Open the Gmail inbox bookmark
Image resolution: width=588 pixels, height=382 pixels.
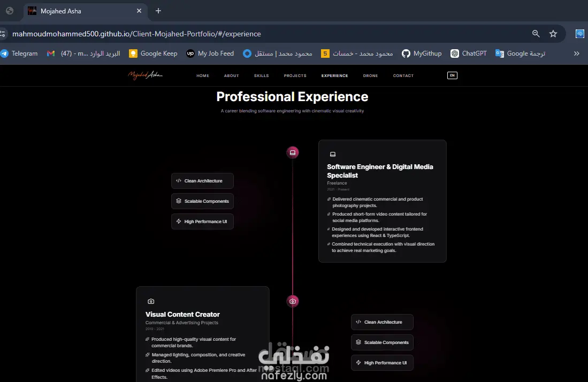[83, 54]
